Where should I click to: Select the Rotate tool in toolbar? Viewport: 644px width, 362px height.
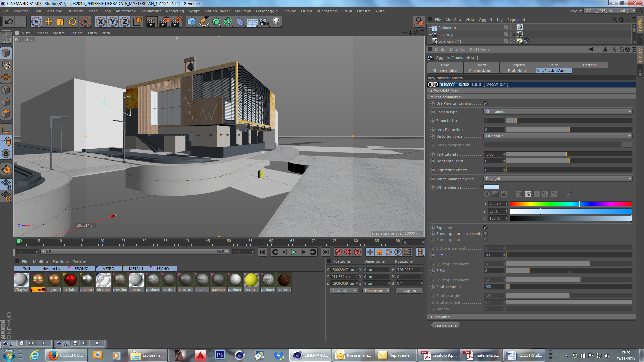tap(72, 22)
